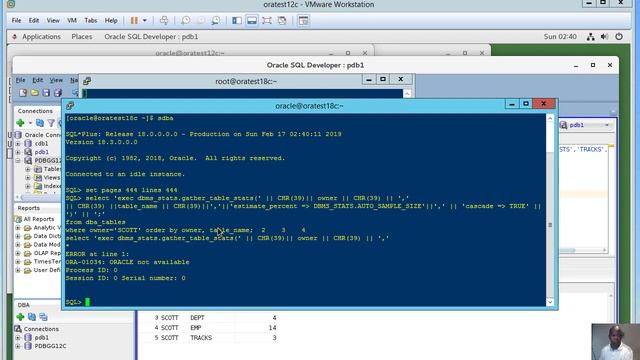Open the VMware VM menu

click(x=72, y=20)
